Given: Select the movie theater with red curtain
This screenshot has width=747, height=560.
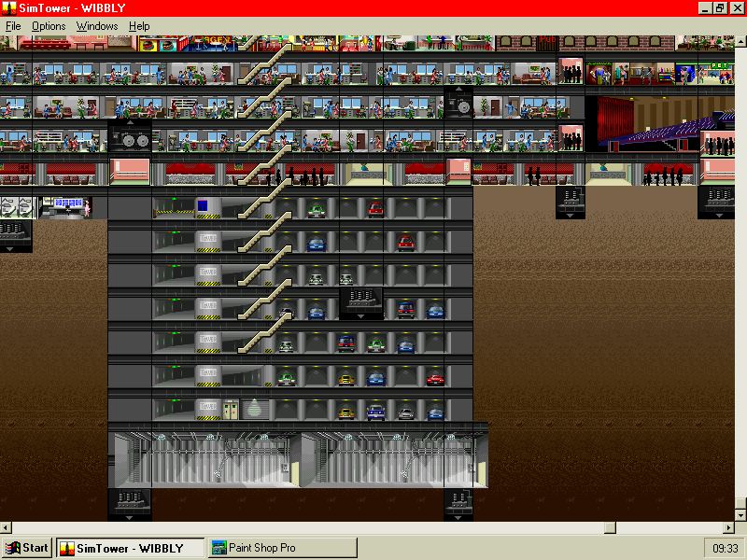Looking at the screenshot, I should coord(660,124).
